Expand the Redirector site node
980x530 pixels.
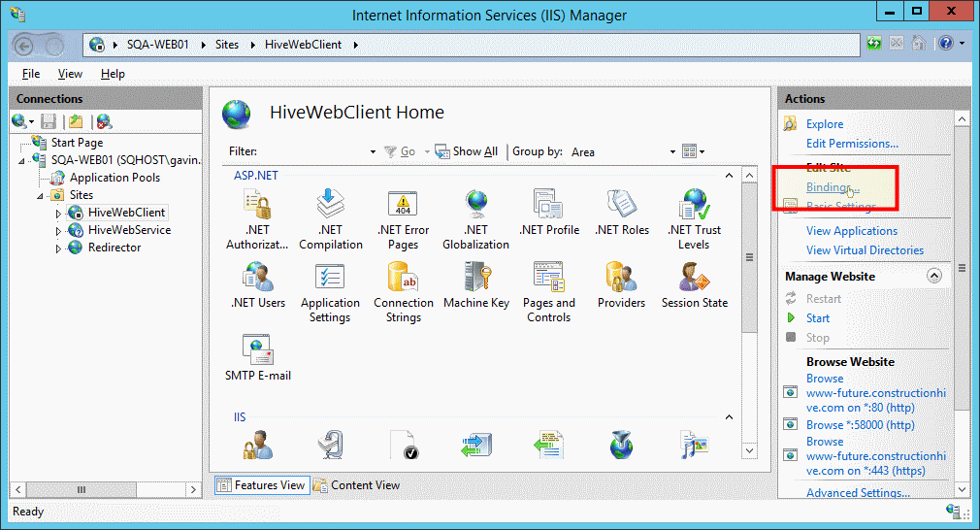click(x=58, y=248)
